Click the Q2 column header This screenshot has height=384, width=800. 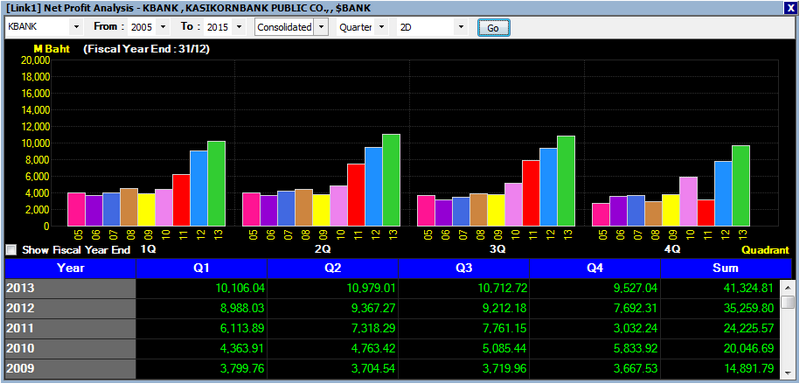pyautogui.click(x=333, y=268)
